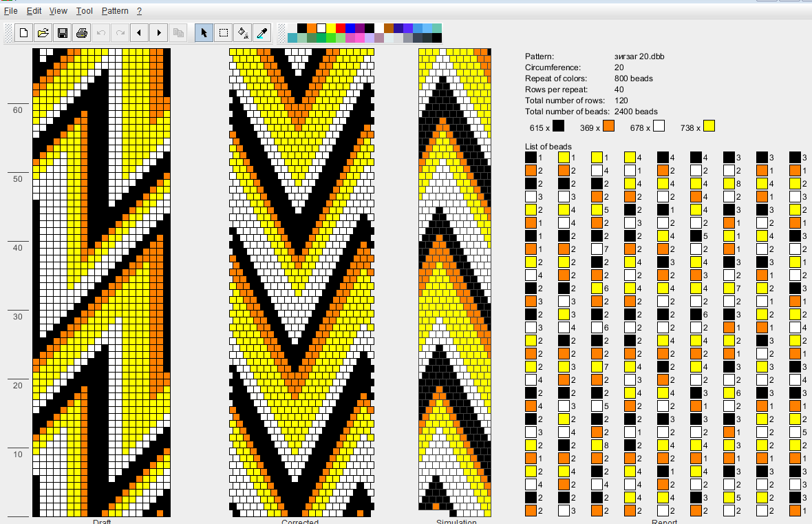Click the grayed-out arrange copies icon
The image size is (812, 524).
178,33
